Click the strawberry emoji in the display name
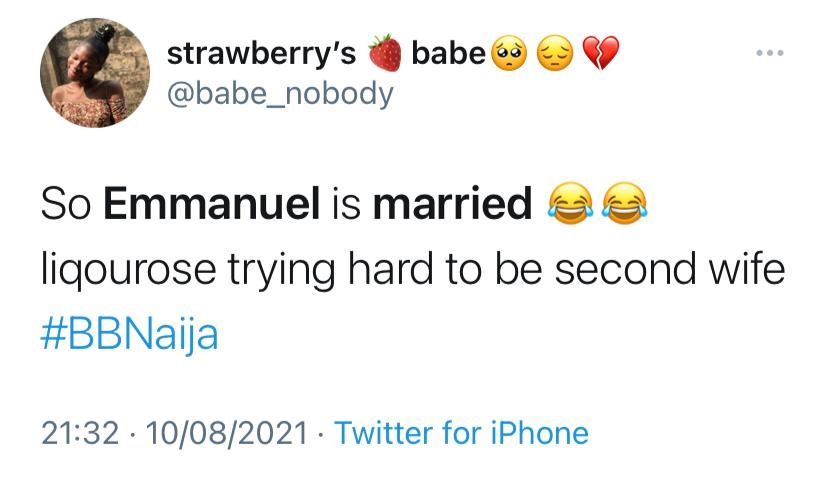The image size is (828, 478). (x=385, y=54)
